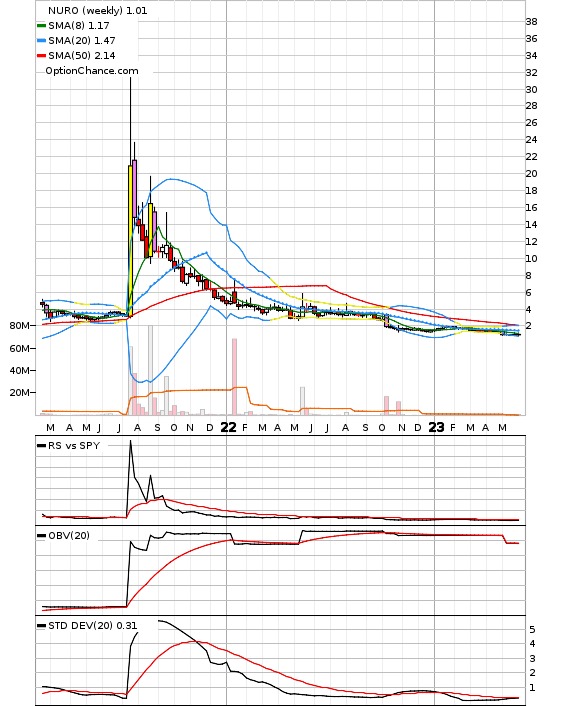The width and height of the screenshot is (566, 706).
Task: Click the black RS vs SPY legend marker
Action: coord(41,446)
